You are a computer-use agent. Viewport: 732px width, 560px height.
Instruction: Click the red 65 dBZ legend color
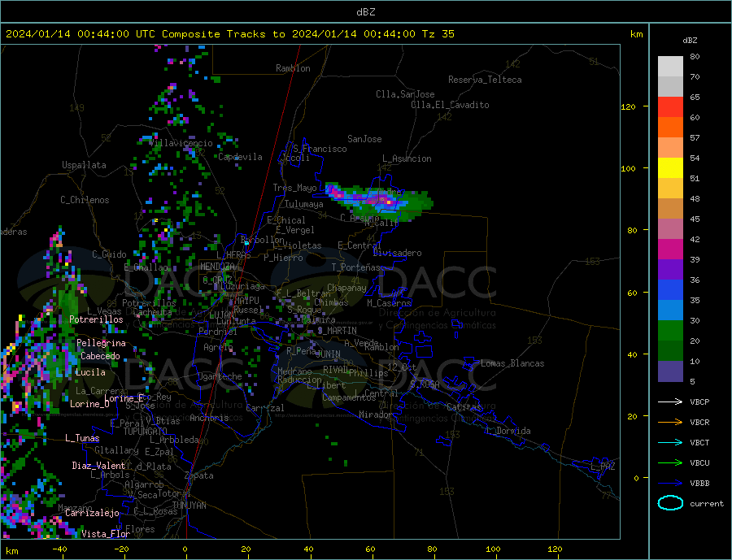click(670, 106)
